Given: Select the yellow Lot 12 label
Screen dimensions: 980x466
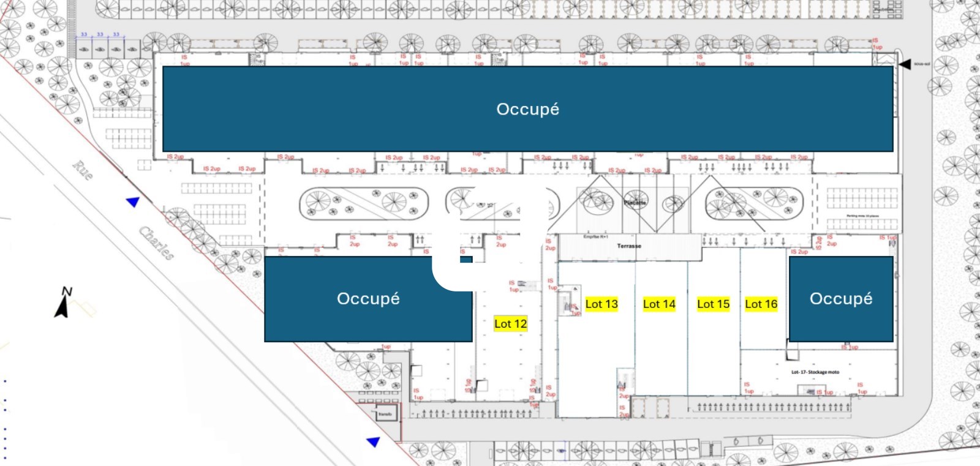Looking at the screenshot, I should [510, 324].
